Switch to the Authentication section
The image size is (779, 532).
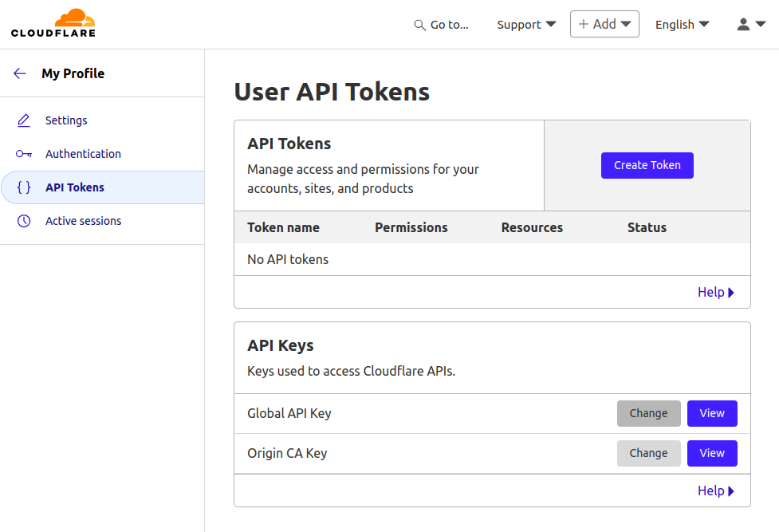coord(83,153)
